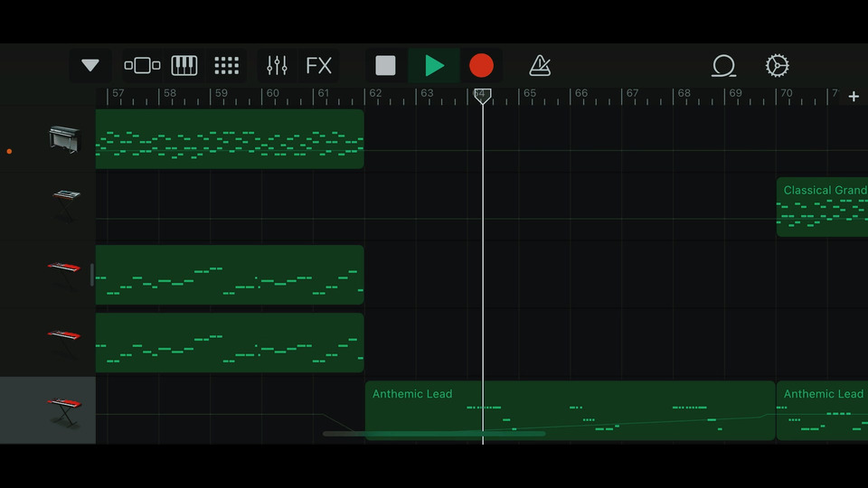This screenshot has width=868, height=488.
Task: Click bar 57 on the ruler
Action: click(118, 93)
